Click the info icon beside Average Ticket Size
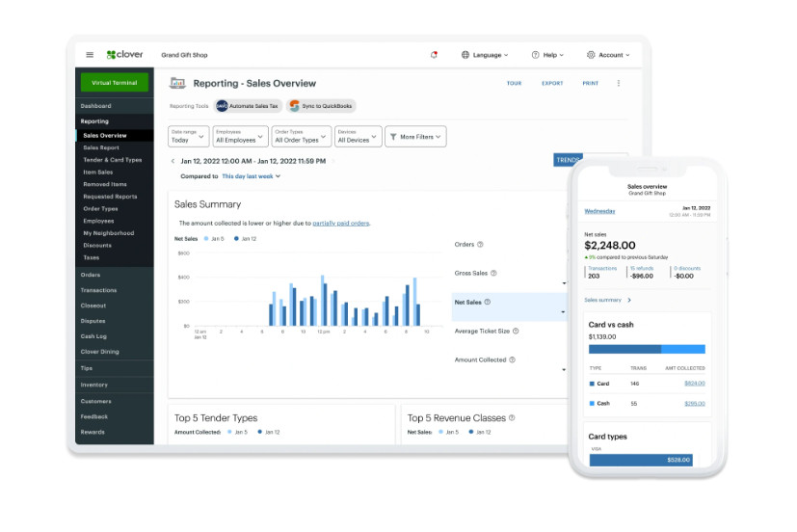 517,331
